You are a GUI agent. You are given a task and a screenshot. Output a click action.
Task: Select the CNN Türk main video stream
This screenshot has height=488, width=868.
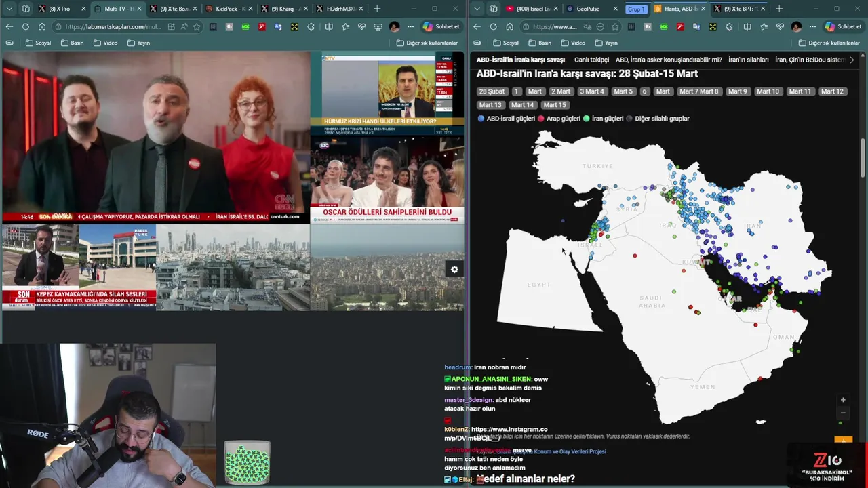click(155, 138)
